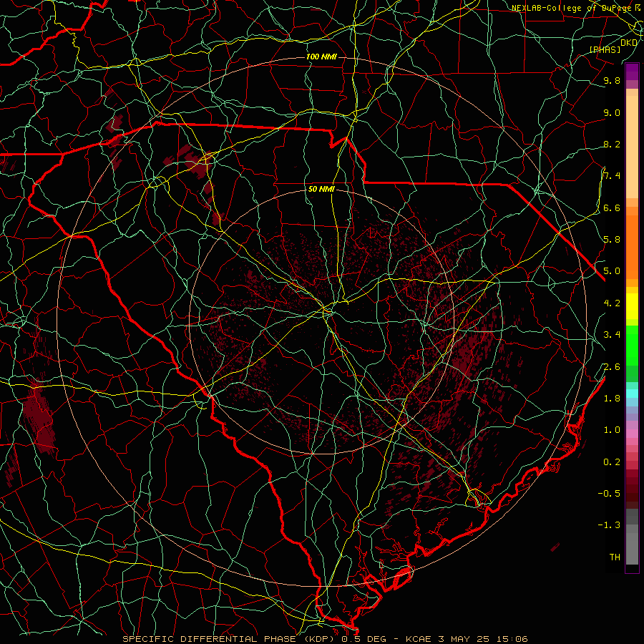Click the 50 NMI range ring label
This screenshot has width=644, height=644.
click(321, 190)
